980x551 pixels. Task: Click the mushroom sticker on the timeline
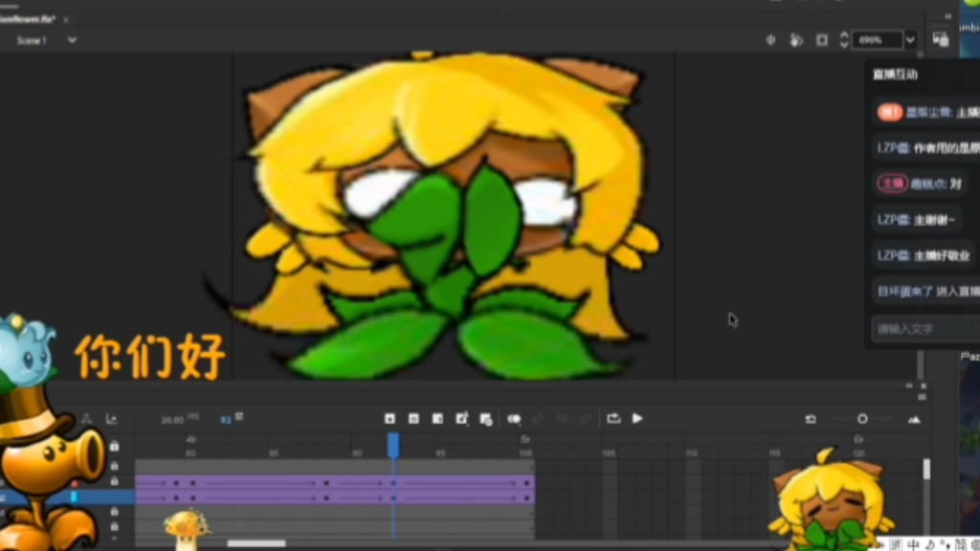pos(186,530)
